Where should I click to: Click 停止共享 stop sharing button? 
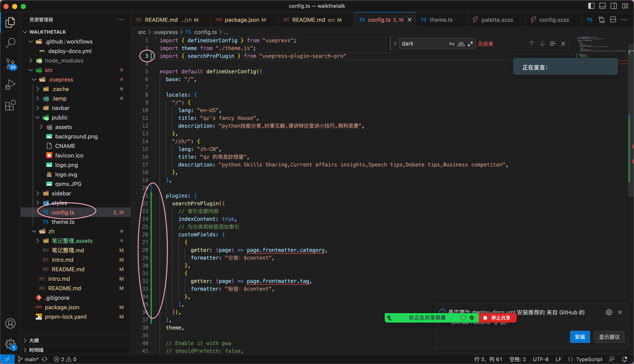click(497, 318)
